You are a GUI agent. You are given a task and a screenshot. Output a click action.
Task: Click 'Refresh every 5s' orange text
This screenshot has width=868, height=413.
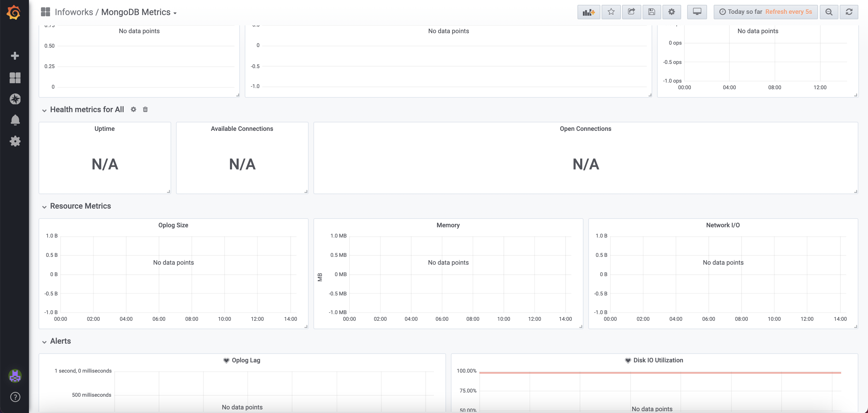[x=788, y=12]
